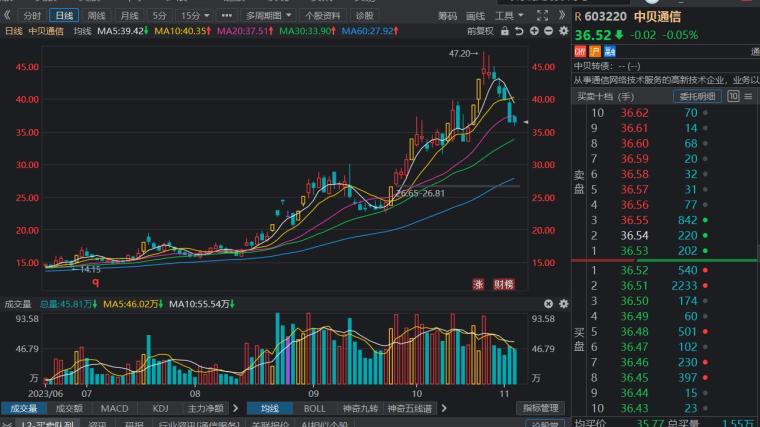Open chart settings gear icon
Screen dimensions: 760x427
pos(563,31)
